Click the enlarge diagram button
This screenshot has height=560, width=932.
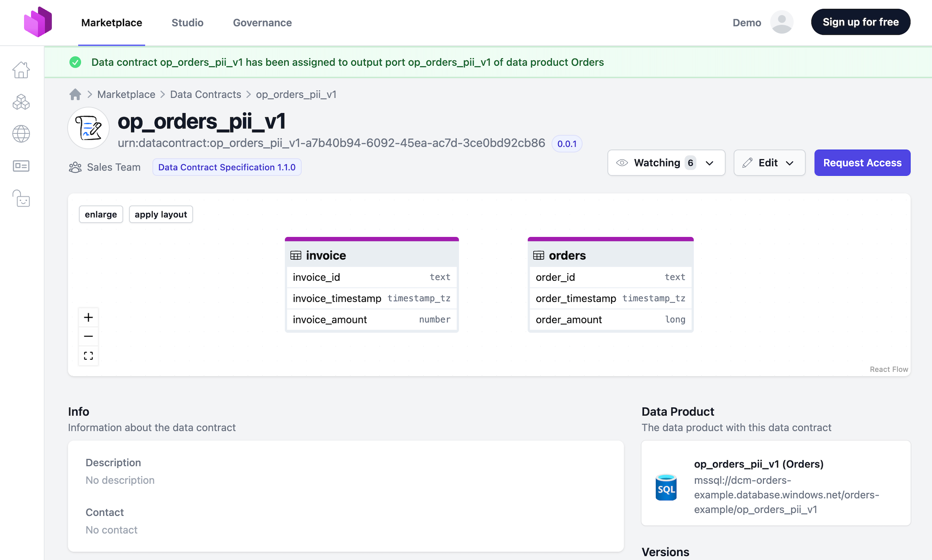click(x=101, y=215)
